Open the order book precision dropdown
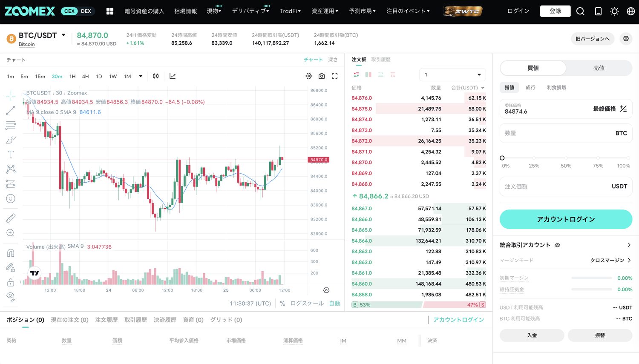 pyautogui.click(x=452, y=75)
